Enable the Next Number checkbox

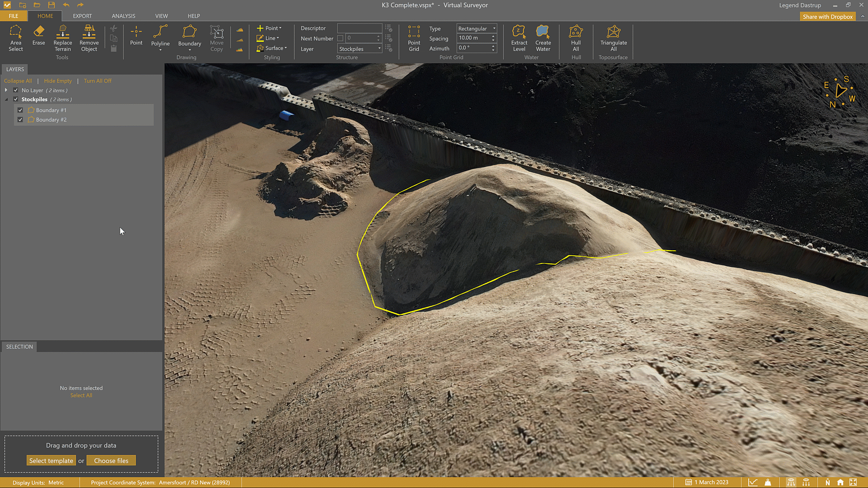click(340, 38)
